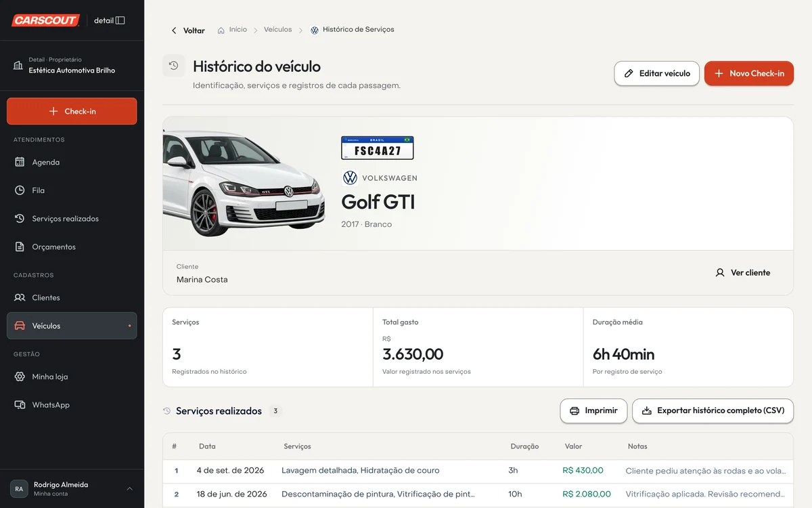Screen dimensions: 812x508
Task: Click the Volkswagen brand logo above Golf GTI
Action: click(x=350, y=178)
